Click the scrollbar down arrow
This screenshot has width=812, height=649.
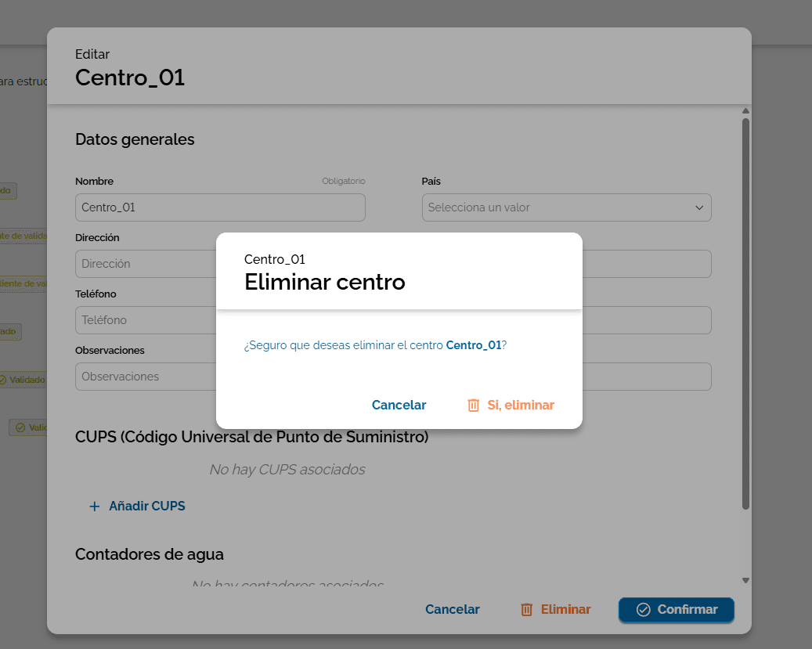point(745,581)
